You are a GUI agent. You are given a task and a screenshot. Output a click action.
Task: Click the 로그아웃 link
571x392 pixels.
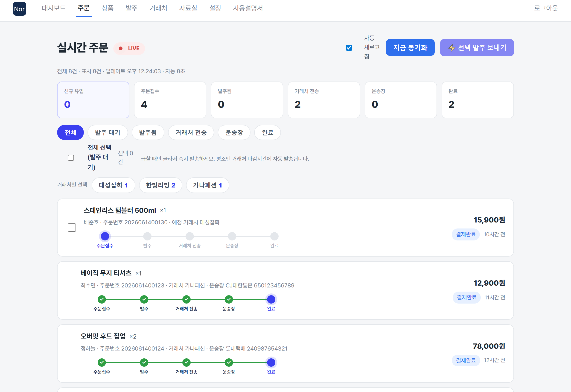click(x=546, y=8)
